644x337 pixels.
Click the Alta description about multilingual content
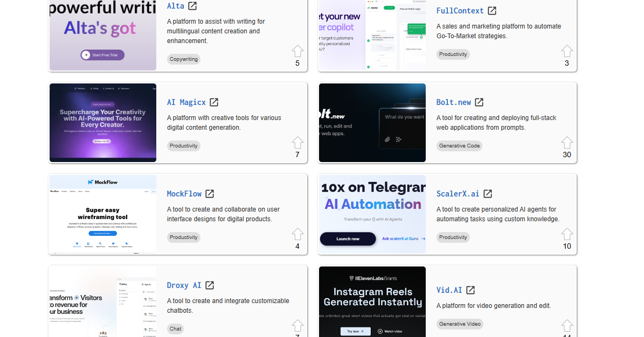(216, 31)
